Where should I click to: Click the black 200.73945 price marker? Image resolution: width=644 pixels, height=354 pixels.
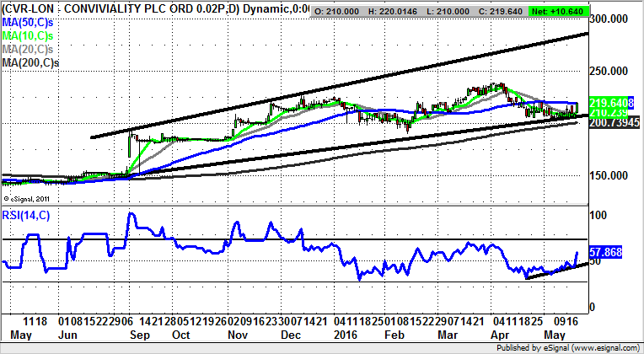pyautogui.click(x=610, y=123)
